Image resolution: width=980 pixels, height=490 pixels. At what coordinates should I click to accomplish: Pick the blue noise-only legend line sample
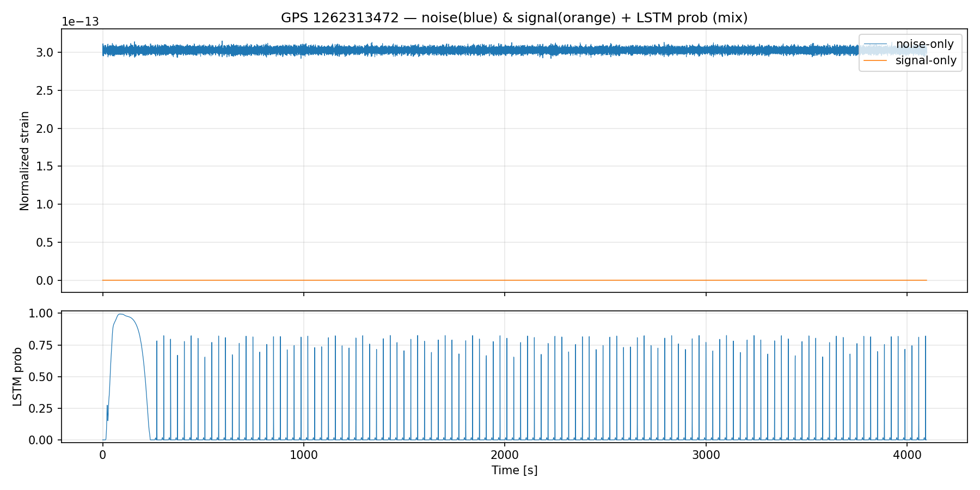pos(876,44)
